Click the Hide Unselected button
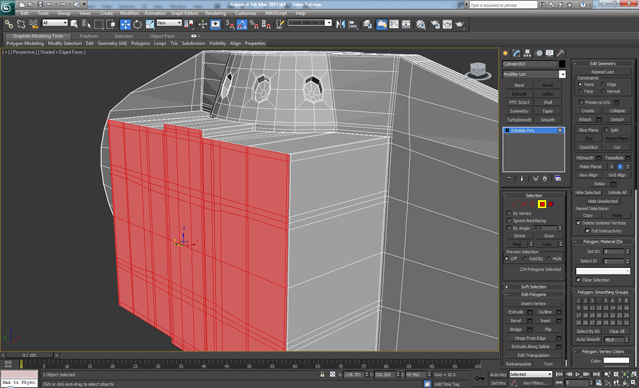The image size is (639, 388). (x=603, y=201)
